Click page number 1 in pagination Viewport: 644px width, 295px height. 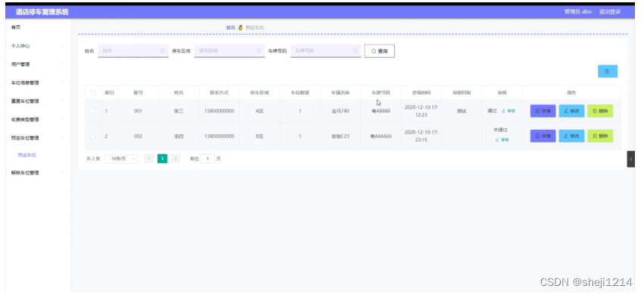pos(162,158)
